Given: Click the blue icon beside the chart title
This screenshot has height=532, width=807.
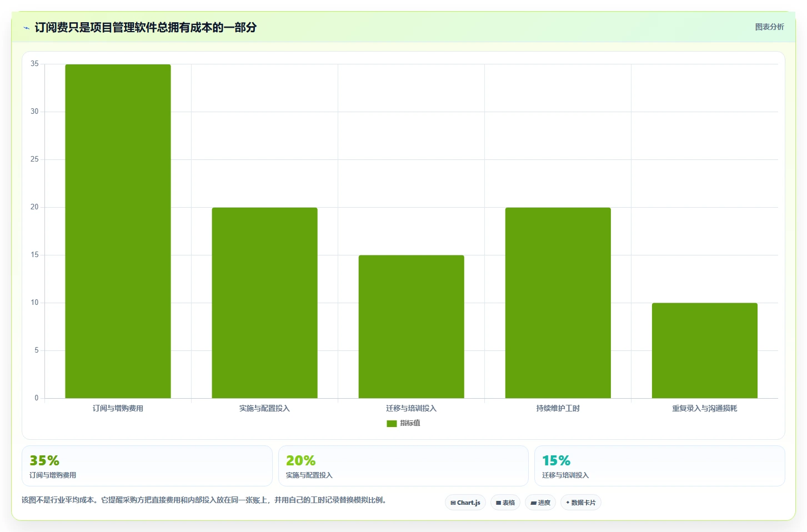Looking at the screenshot, I should coord(26,28).
